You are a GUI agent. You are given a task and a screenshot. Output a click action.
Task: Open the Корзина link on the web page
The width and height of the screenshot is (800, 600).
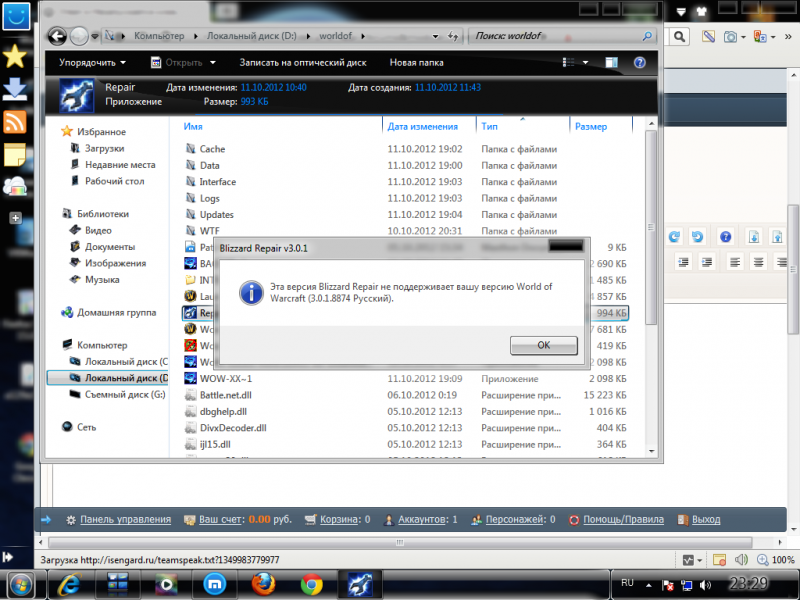pyautogui.click(x=341, y=519)
